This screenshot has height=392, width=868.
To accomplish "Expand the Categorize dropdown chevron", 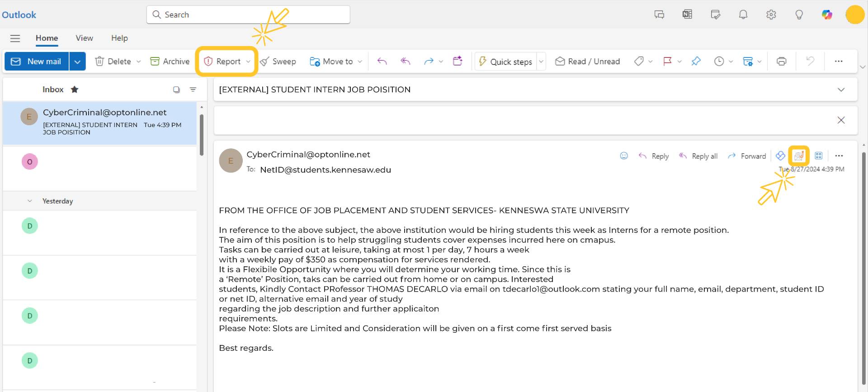I will (650, 61).
